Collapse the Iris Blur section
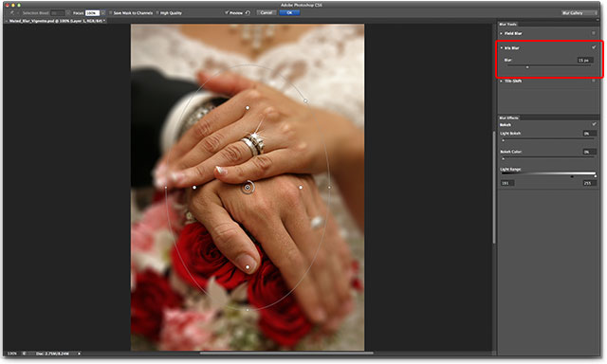The width and height of the screenshot is (607, 364). 502,48
